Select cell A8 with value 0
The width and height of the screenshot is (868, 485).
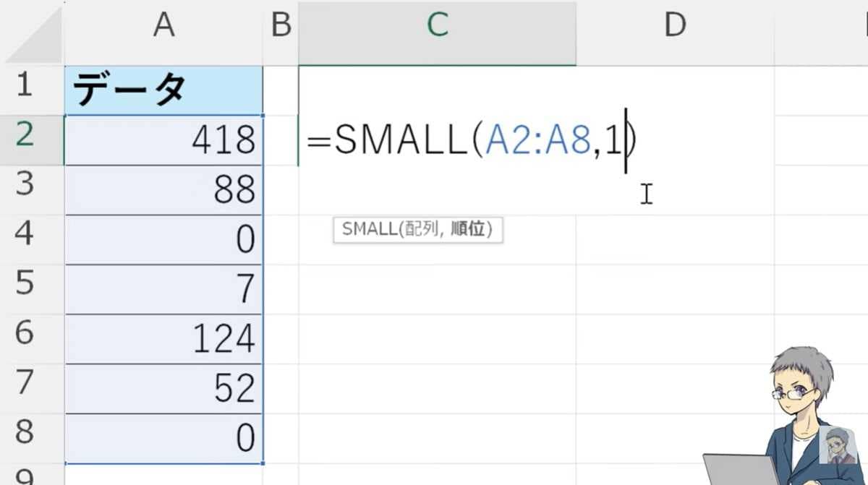163,437
